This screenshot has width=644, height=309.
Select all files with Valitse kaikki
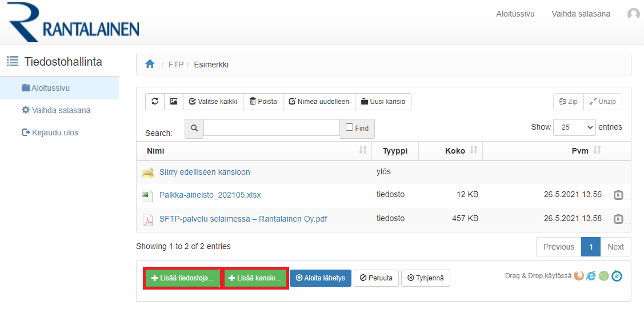[x=213, y=102]
